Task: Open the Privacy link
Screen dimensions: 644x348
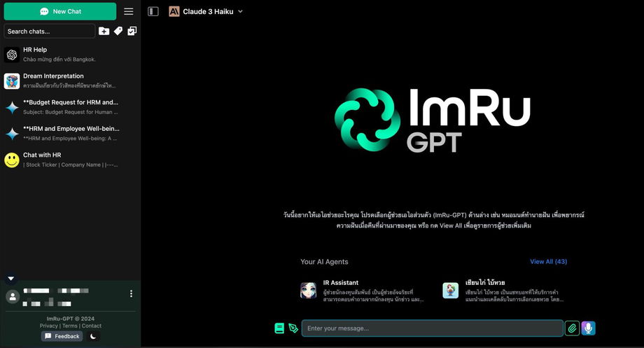Action: pyautogui.click(x=48, y=326)
